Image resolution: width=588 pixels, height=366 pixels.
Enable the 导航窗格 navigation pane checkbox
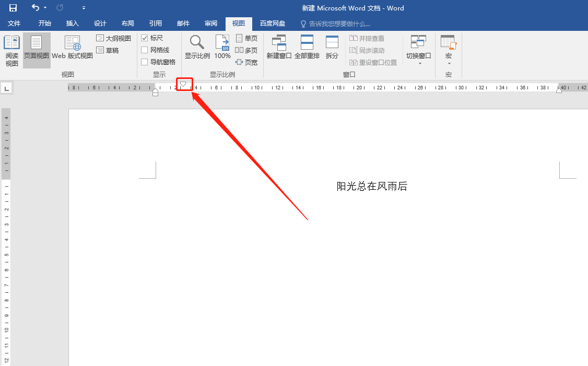point(144,62)
